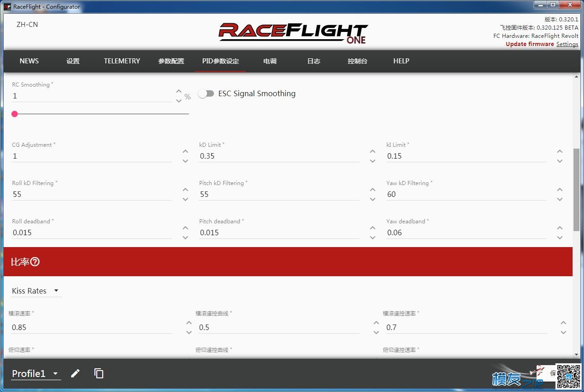
Task: Increase kD Limit value
Action: 373,151
